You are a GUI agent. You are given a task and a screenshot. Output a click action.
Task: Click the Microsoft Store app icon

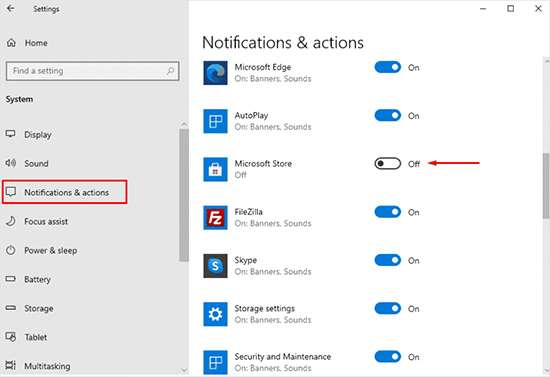(215, 169)
